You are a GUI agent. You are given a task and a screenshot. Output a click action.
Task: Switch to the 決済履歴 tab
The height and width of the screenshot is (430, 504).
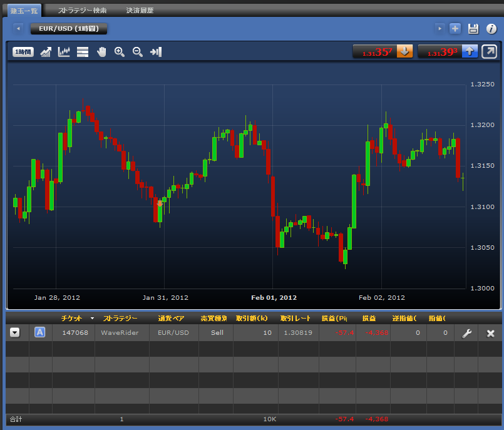pyautogui.click(x=140, y=11)
